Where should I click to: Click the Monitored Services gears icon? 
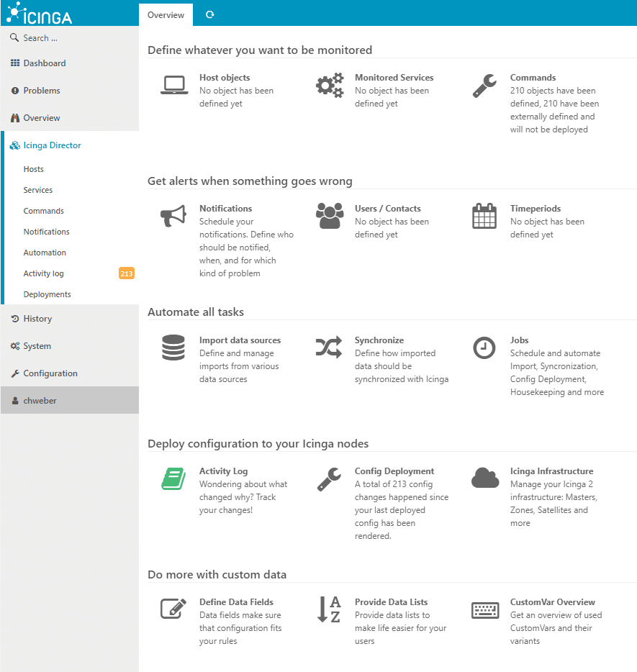(x=330, y=85)
